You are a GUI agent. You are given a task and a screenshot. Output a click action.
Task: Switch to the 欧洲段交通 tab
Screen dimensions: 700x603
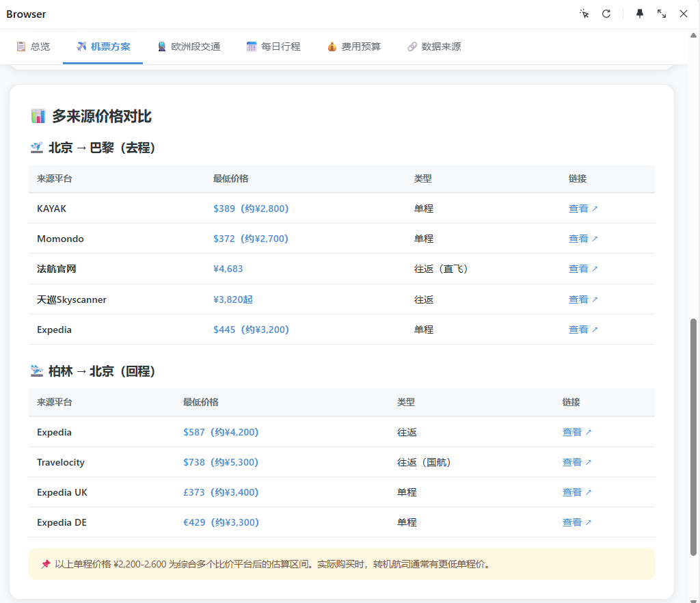point(189,46)
